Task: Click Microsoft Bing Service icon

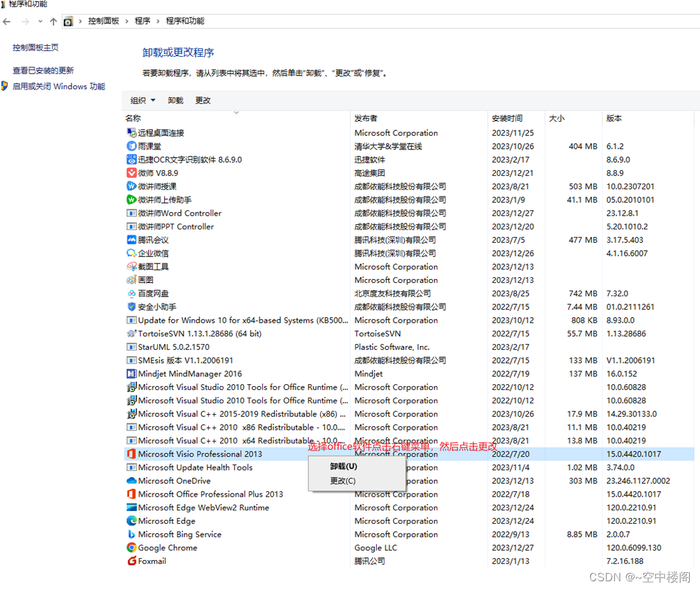Action: pyautogui.click(x=131, y=534)
